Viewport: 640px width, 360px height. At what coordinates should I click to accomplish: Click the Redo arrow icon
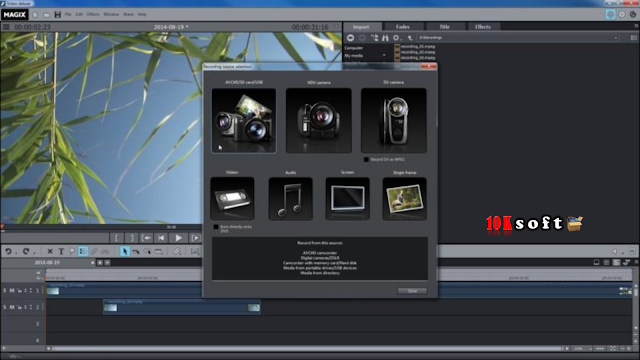click(x=26, y=251)
